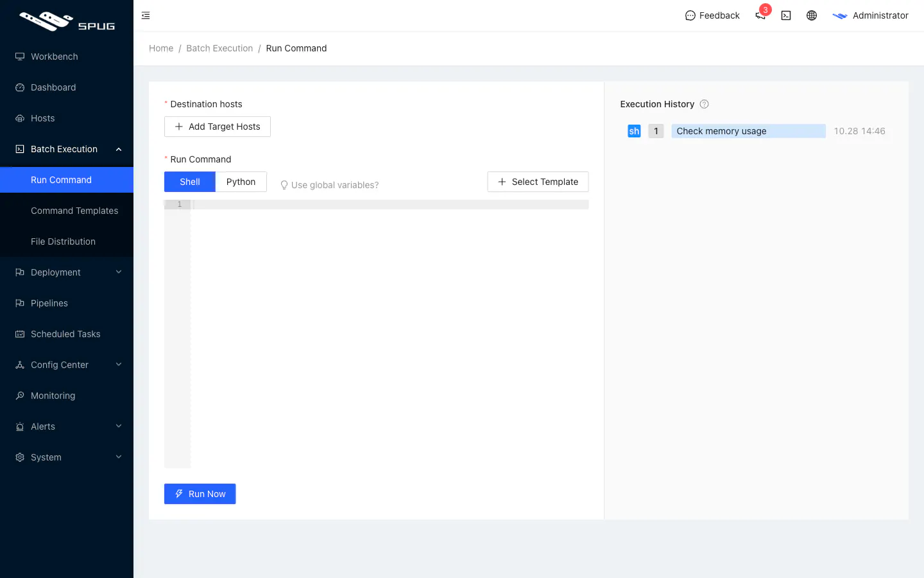The width and height of the screenshot is (924, 578).
Task: Click the Hosts cloud server icon
Action: tap(20, 118)
